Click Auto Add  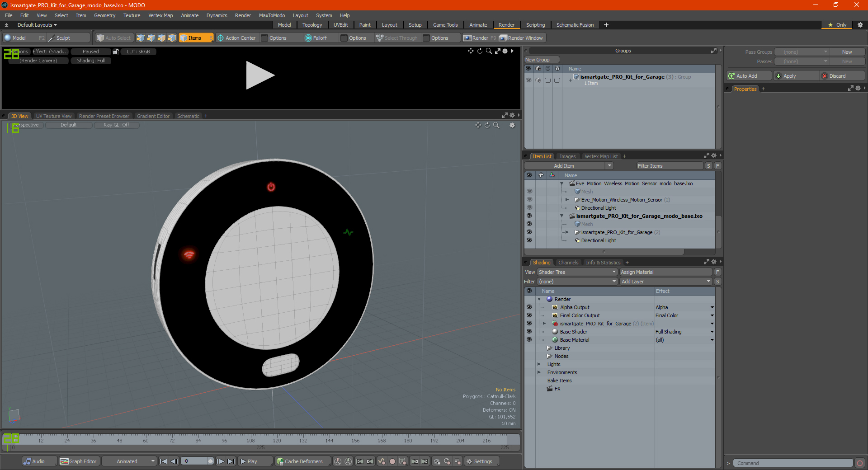(x=749, y=76)
